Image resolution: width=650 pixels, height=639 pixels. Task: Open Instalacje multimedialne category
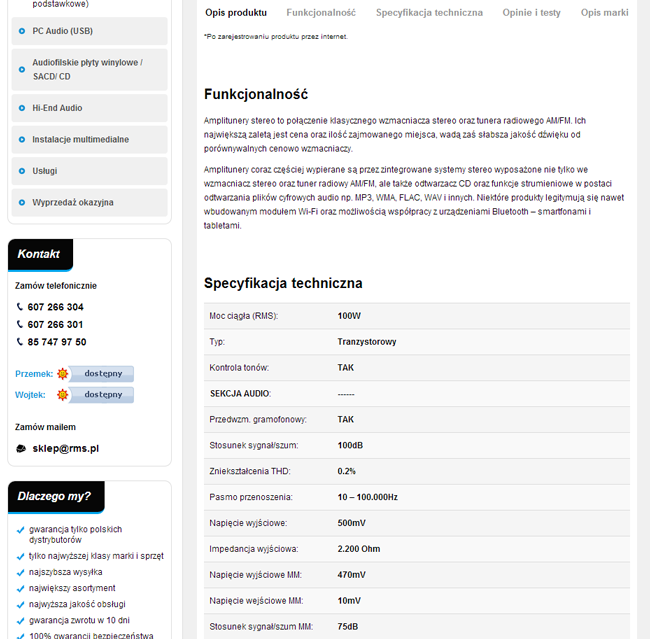90,140
